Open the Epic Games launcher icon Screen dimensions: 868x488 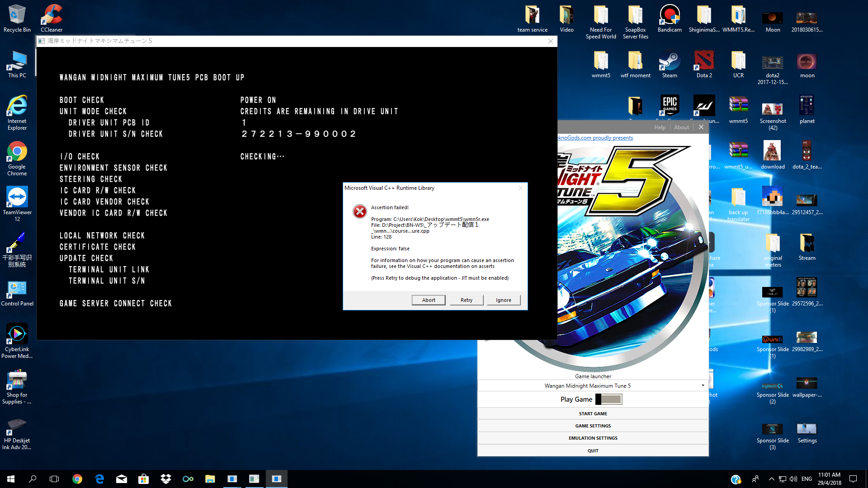[x=670, y=106]
